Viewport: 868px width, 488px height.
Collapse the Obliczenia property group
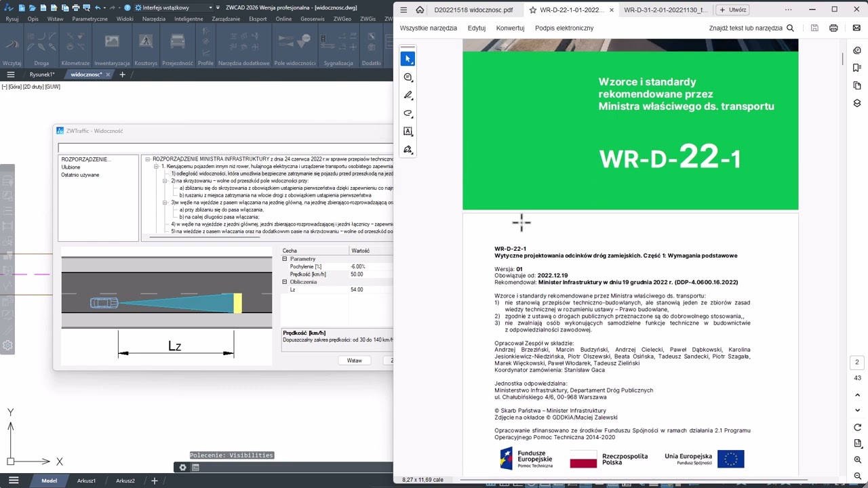pos(285,282)
